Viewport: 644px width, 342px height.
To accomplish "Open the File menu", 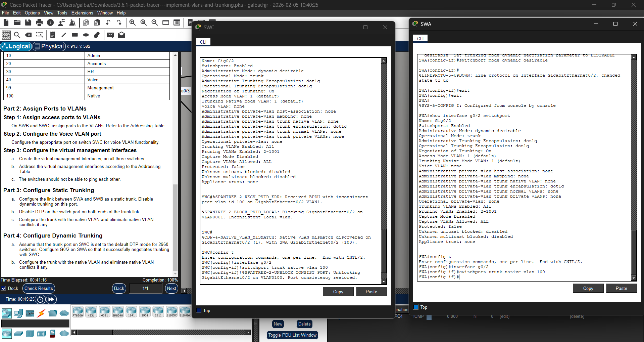I will pos(5,13).
